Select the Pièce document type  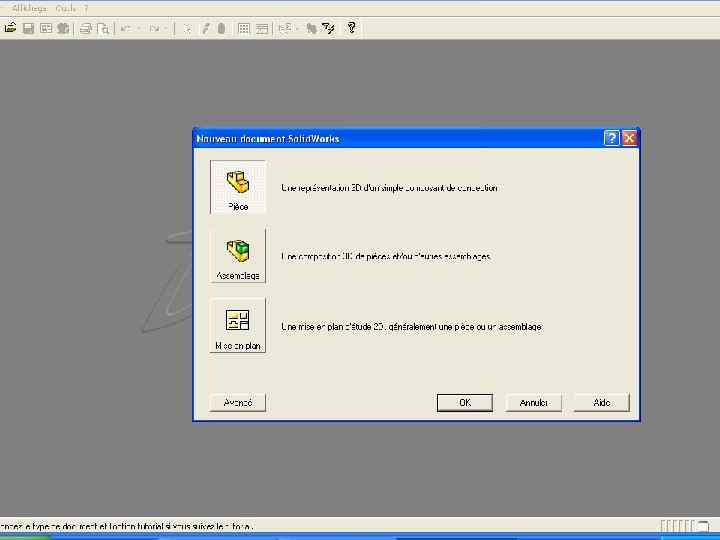pos(238,187)
